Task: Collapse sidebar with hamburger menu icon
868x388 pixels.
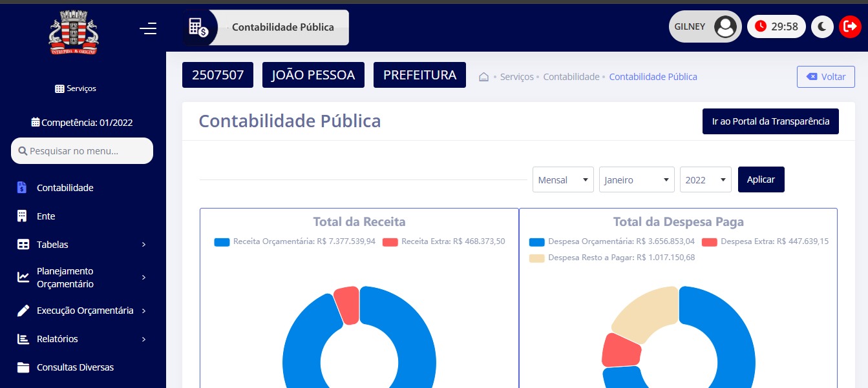Action: tap(148, 28)
